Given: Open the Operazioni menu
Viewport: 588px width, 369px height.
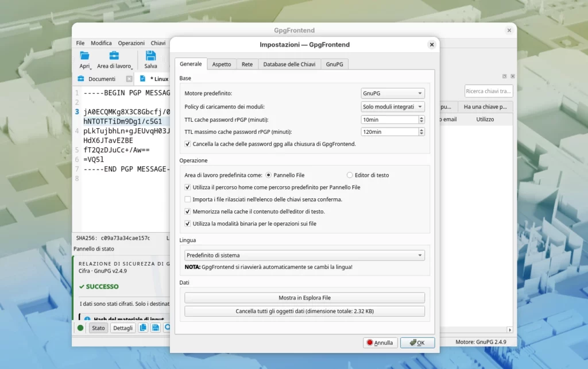Looking at the screenshot, I should pos(131,43).
